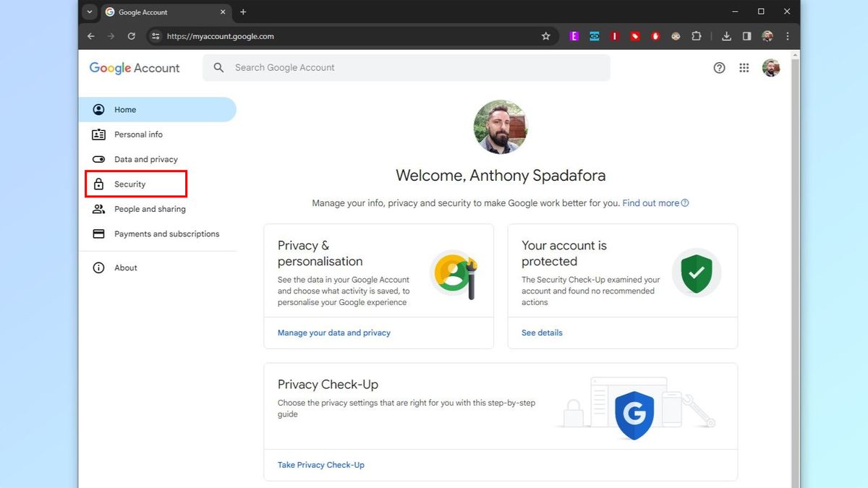Image resolution: width=868 pixels, height=488 pixels.
Task: Open your Google profile avatar
Action: tap(770, 67)
